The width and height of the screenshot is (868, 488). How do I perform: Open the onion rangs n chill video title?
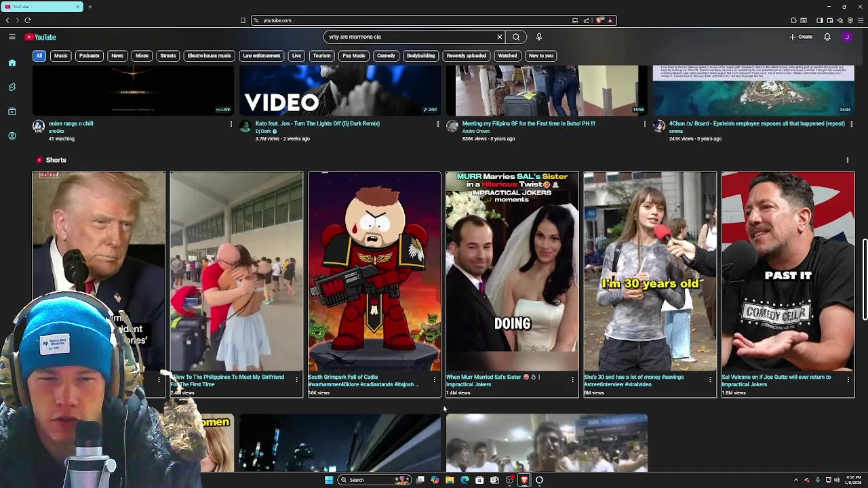point(71,123)
